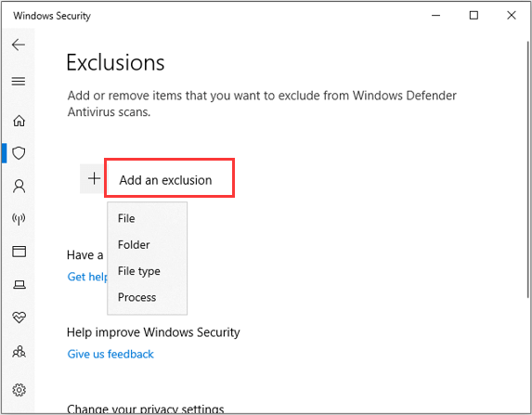
Task: Open Settings gear in sidebar
Action: point(19,390)
